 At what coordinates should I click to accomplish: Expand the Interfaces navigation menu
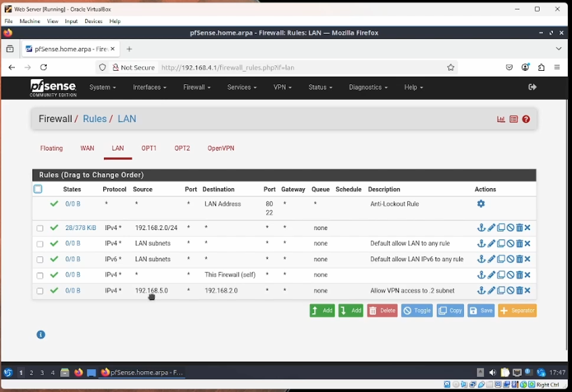coord(149,88)
